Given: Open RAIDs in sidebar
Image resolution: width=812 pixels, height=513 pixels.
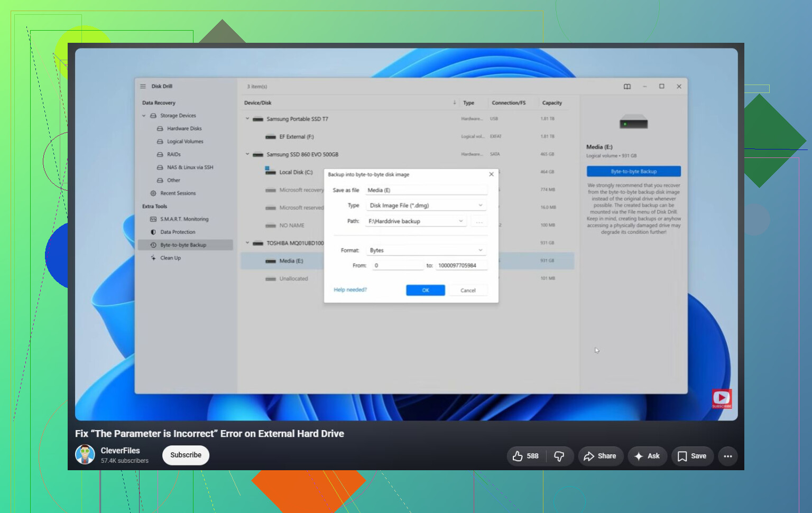Looking at the screenshot, I should (174, 154).
